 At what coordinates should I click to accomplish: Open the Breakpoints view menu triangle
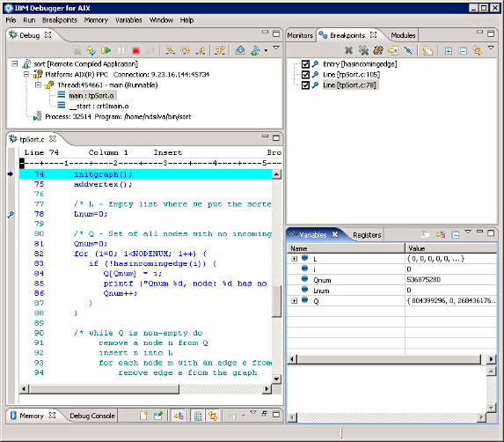(x=491, y=48)
